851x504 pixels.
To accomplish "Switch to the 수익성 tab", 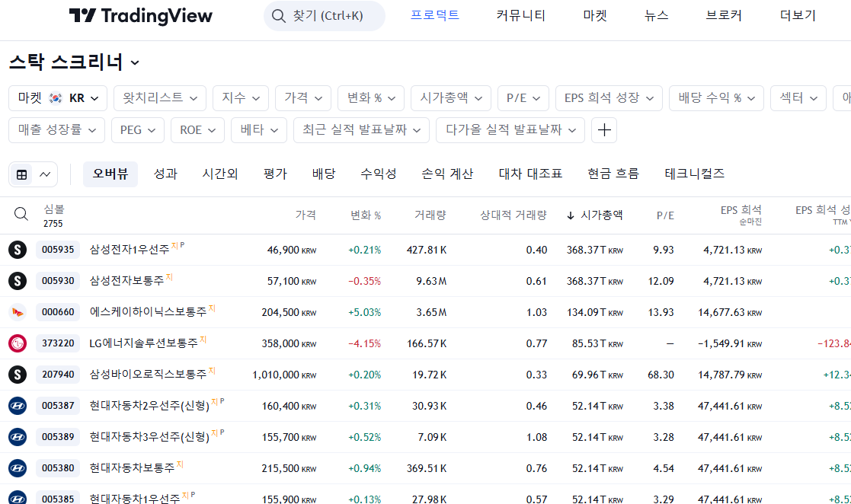I will 379,174.
